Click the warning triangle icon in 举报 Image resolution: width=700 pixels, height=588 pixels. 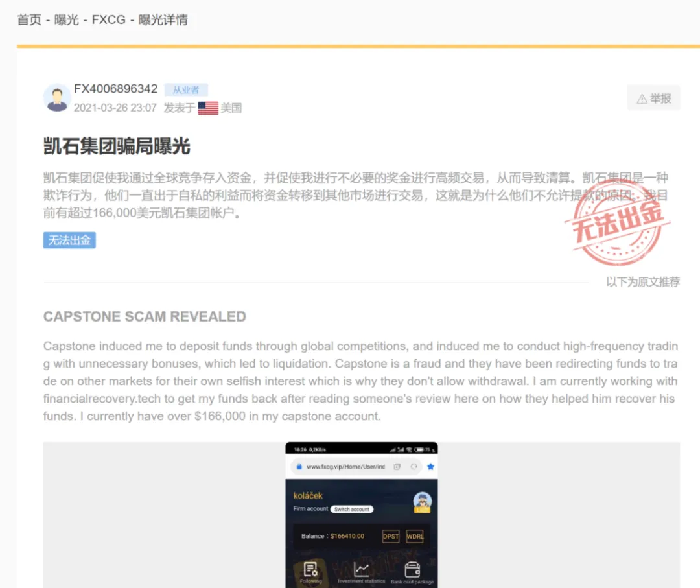[642, 99]
